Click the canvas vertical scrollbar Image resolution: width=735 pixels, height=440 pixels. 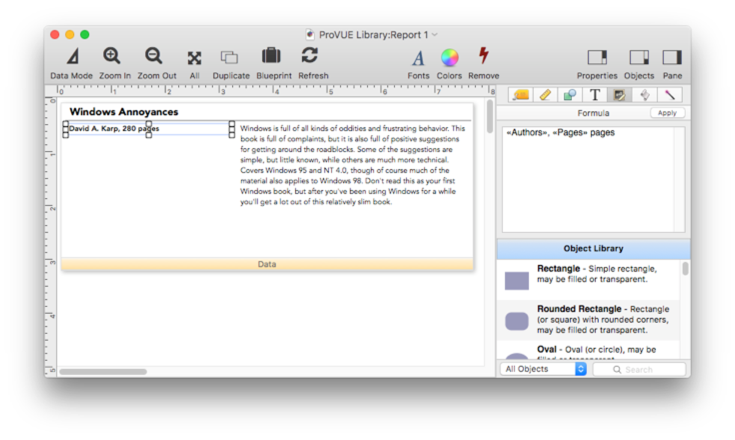coord(490,116)
